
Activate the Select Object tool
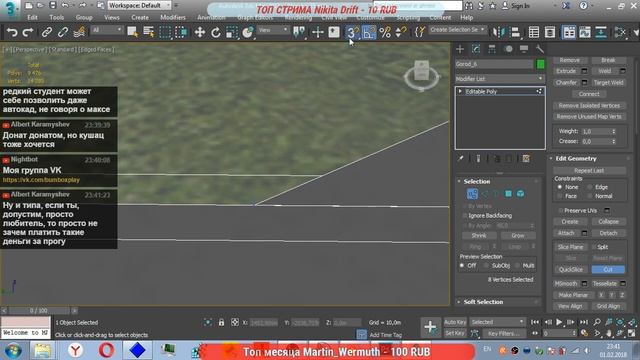pos(132,32)
